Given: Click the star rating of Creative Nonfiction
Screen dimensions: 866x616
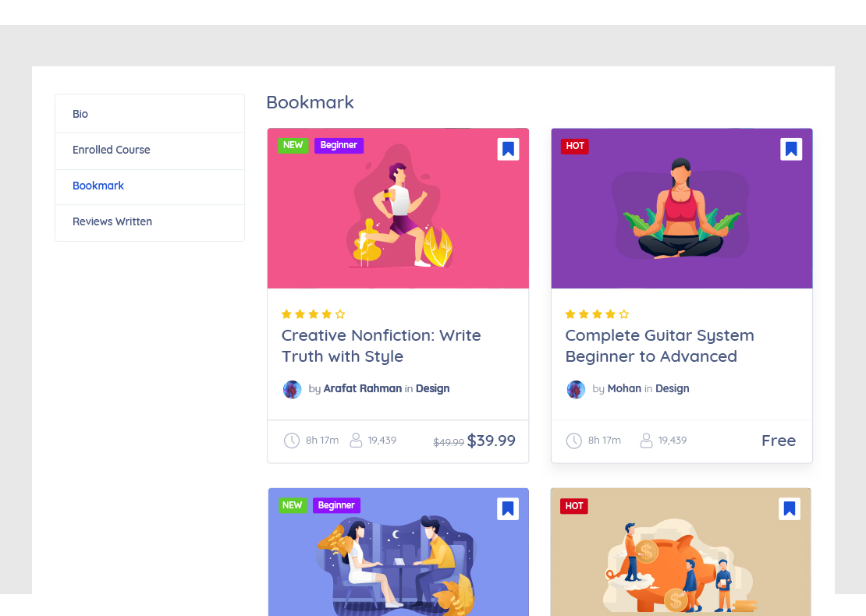Looking at the screenshot, I should 313,314.
